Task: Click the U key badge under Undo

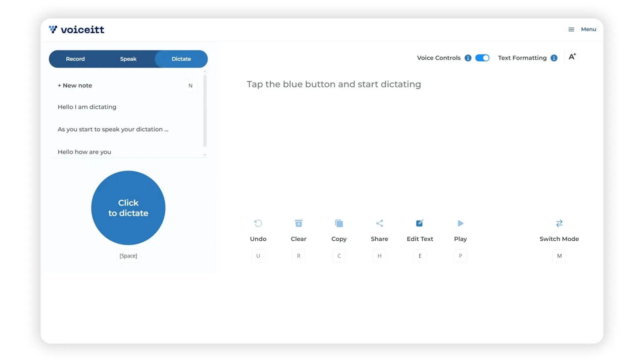Action: coord(258,256)
